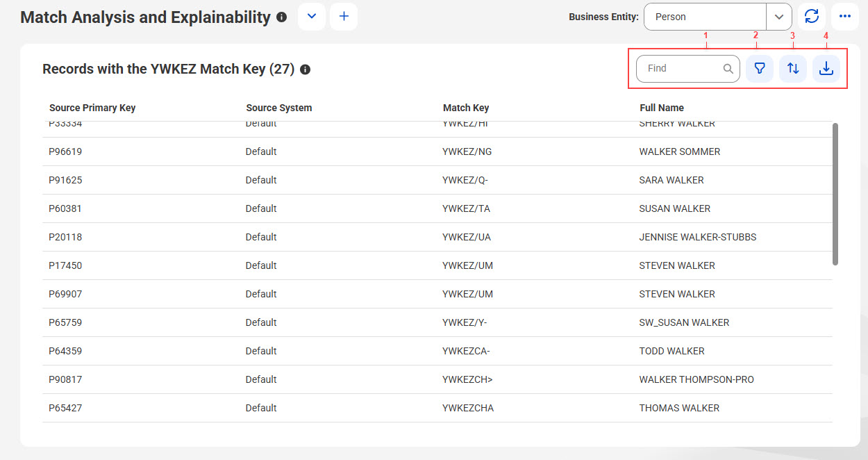The width and height of the screenshot is (868, 460).
Task: Click the Full Name column header
Action: [x=662, y=108]
